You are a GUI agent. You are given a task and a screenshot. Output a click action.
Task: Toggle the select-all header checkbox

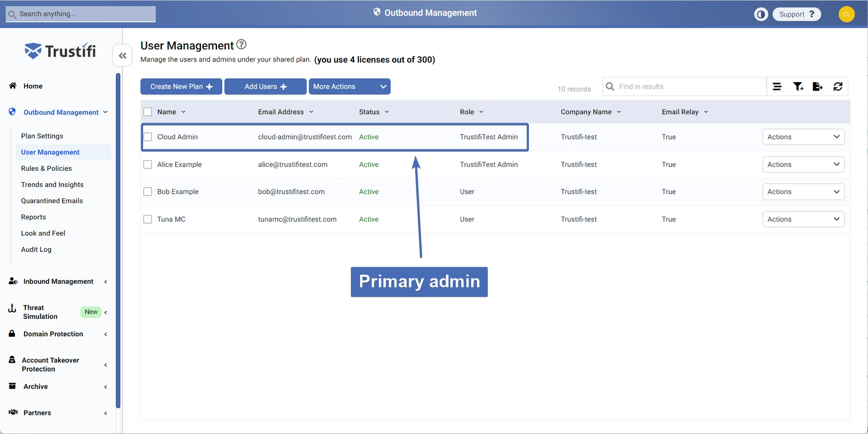pyautogui.click(x=148, y=112)
